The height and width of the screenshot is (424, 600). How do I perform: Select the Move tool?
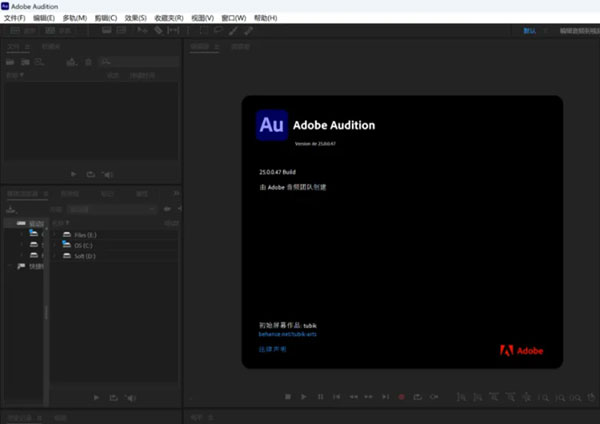142,30
